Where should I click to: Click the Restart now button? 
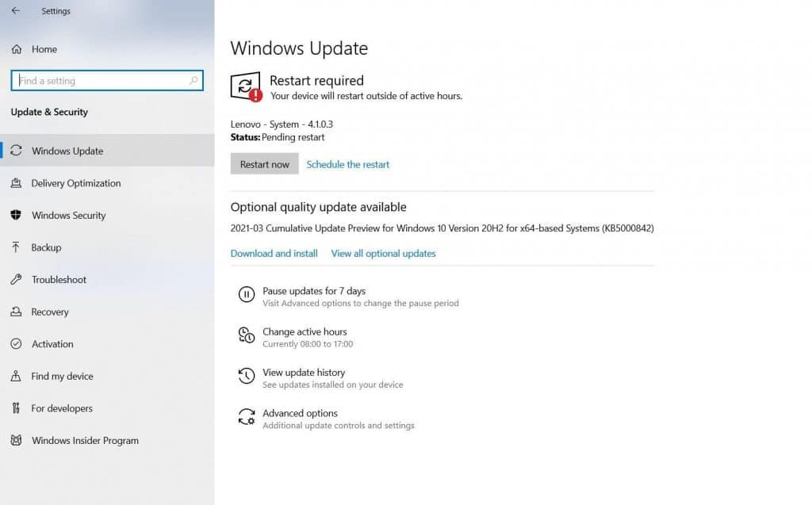pos(264,164)
